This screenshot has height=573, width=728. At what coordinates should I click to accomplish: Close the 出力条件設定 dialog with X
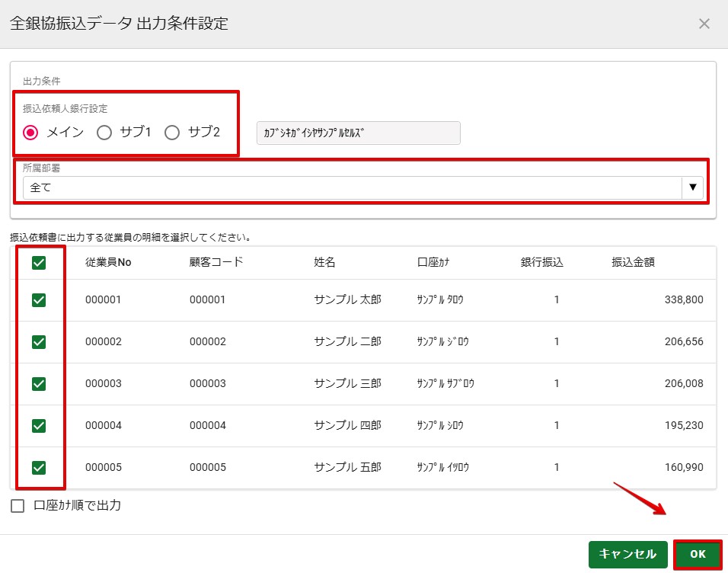(704, 24)
